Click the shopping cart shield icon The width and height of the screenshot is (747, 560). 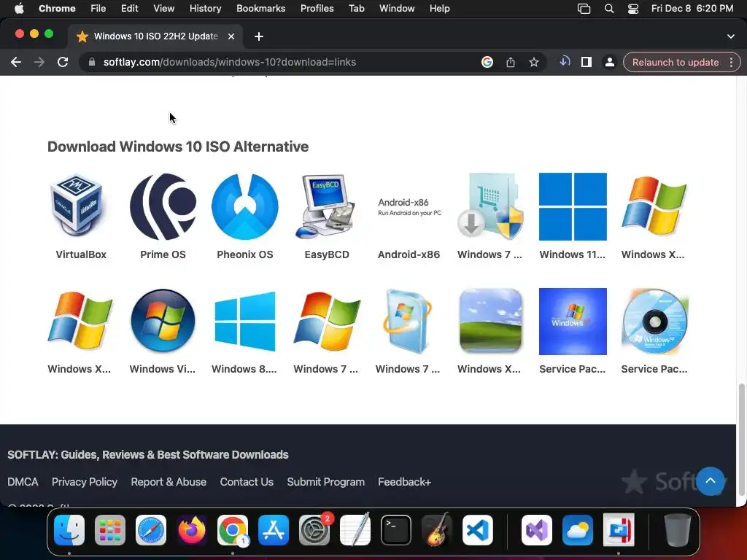pos(490,206)
